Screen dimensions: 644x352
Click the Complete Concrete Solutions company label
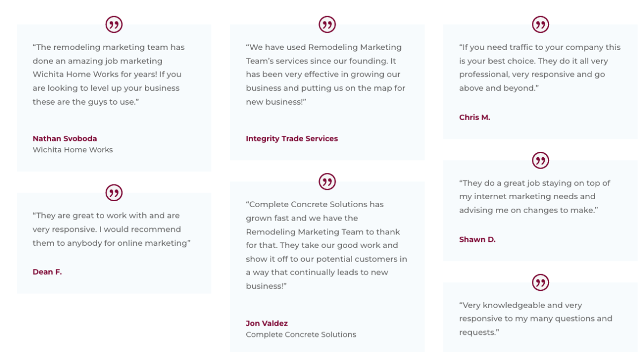point(301,334)
